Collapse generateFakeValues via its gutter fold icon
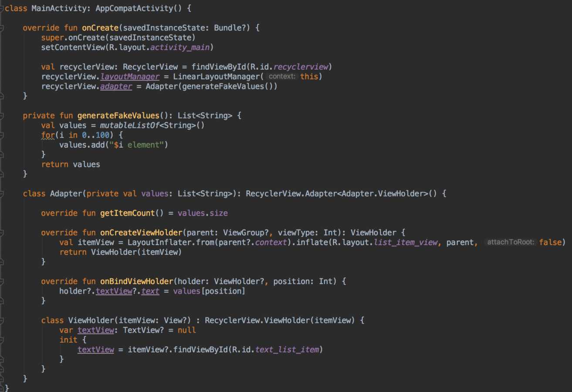 (2, 115)
